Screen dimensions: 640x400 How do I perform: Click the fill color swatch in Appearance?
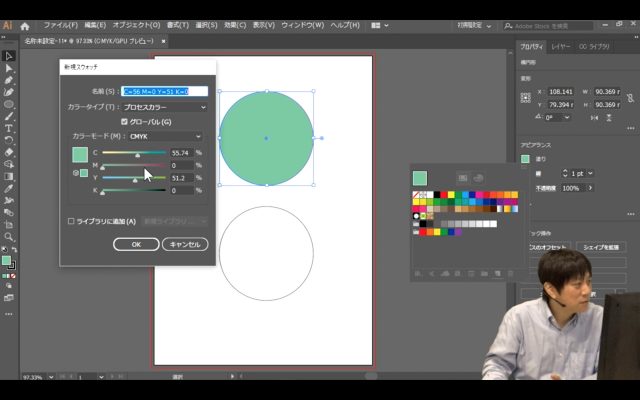click(525, 158)
